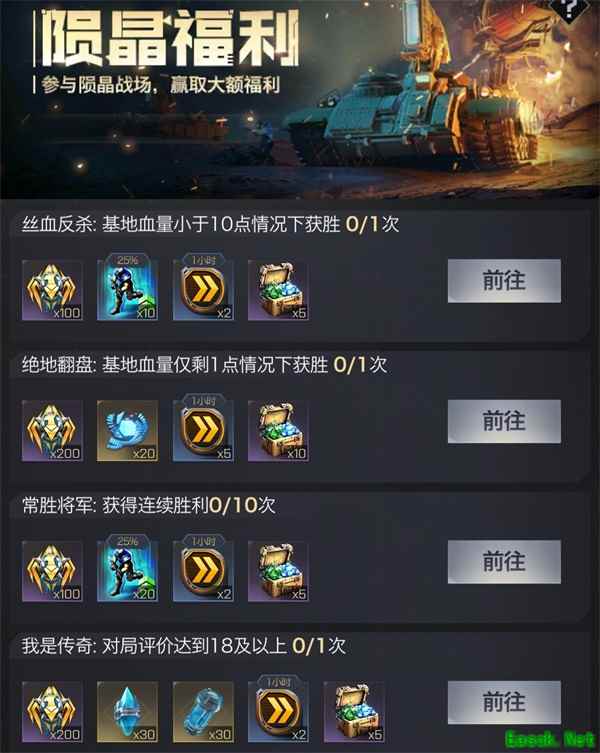This screenshot has width=600, height=753.
Task: Click 前往 for the 丝血反杀 task
Action: click(x=504, y=281)
